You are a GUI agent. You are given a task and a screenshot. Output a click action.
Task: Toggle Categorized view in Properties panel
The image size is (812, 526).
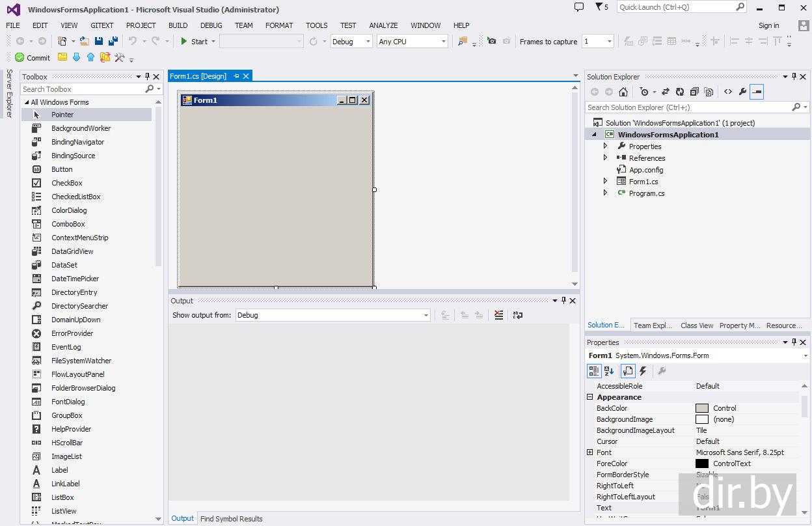tap(594, 371)
